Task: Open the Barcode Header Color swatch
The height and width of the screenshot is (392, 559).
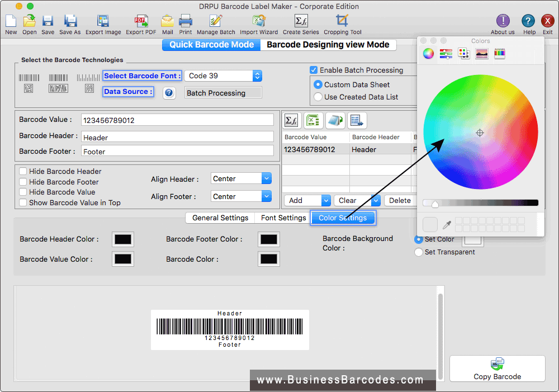Action: click(123, 239)
